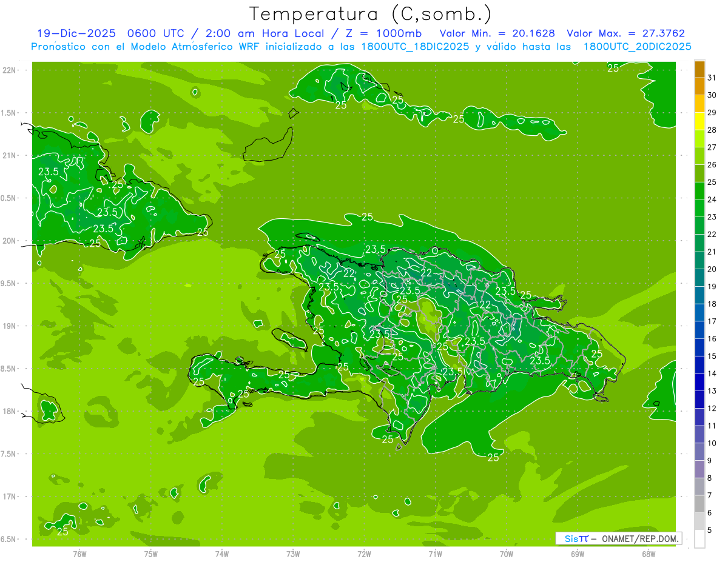Image resolution: width=728 pixels, height=562 pixels.
Task: Pick the purple legend swatch between 8 and 9
Action: pyautogui.click(x=699, y=469)
